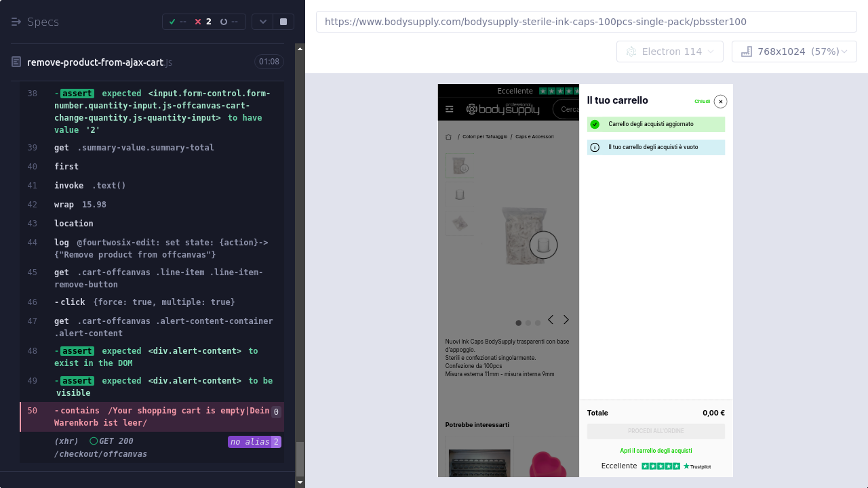
Task: Click the home breadcrumb icon
Action: tap(448, 137)
